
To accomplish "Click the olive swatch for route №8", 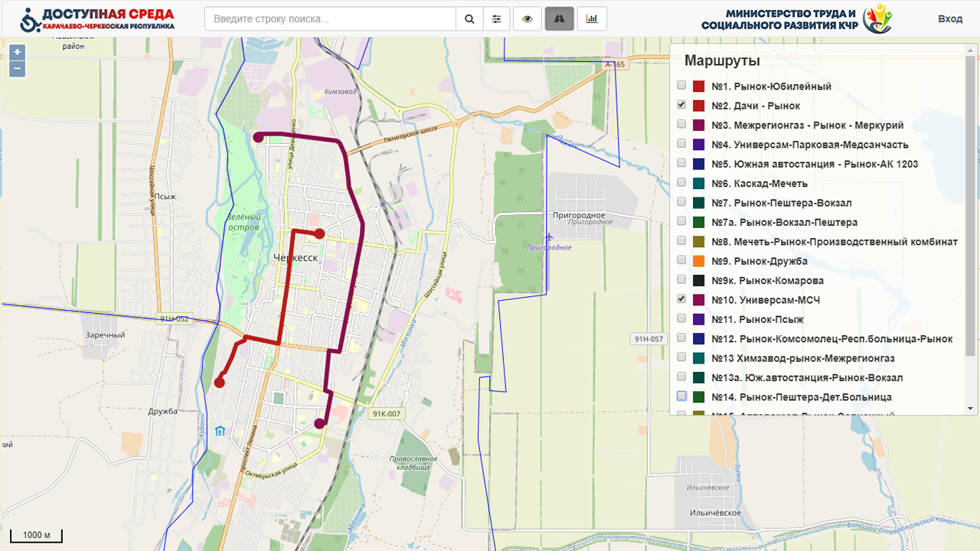I will [x=698, y=242].
